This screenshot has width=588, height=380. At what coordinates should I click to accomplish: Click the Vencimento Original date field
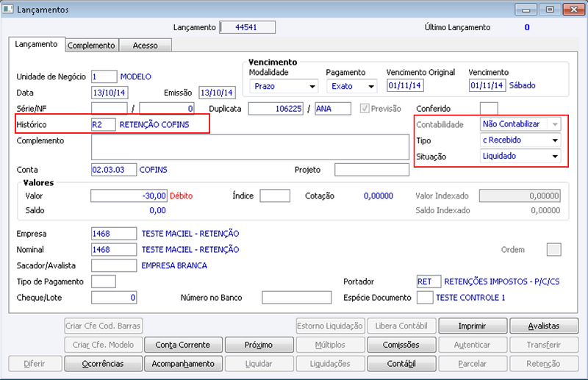(x=406, y=85)
